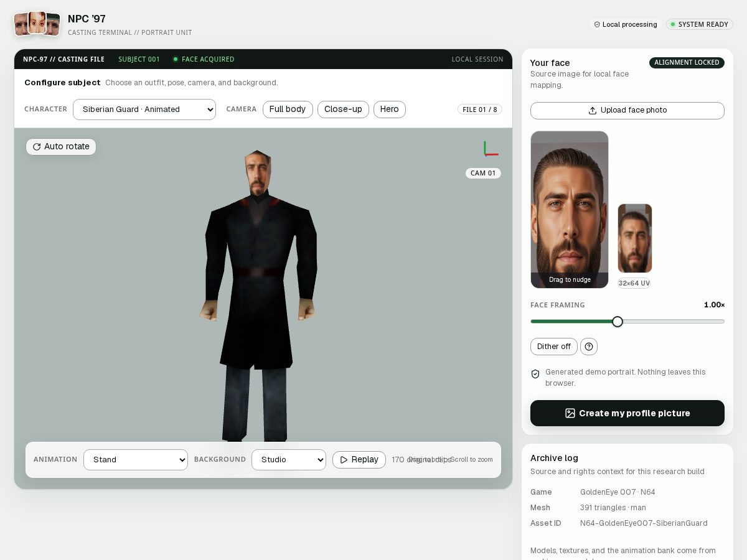The width and height of the screenshot is (747, 560).
Task: Click the FILE 01 / 8 badge
Action: point(480,110)
